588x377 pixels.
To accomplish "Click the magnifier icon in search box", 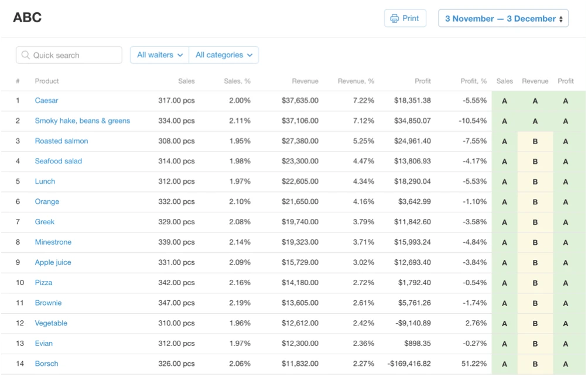I will click(25, 55).
